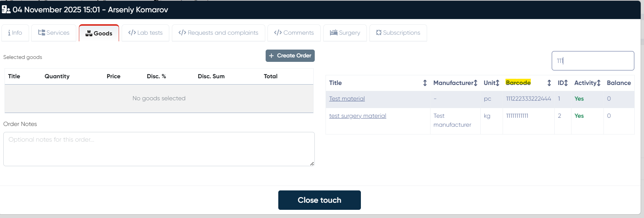The height and width of the screenshot is (218, 644).
Task: Switch to the Services tab
Action: [54, 33]
